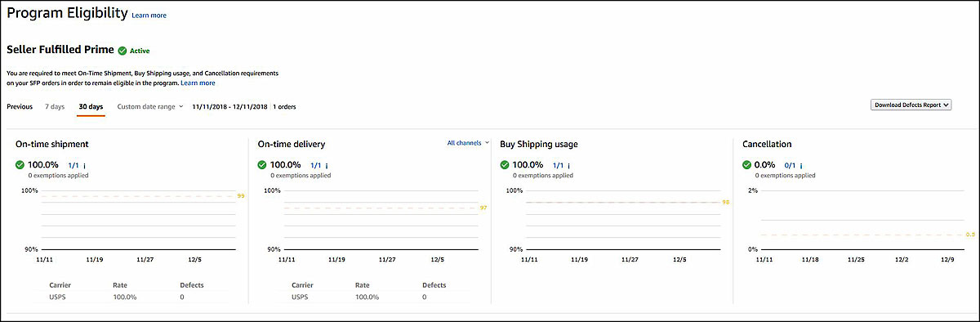Image resolution: width=980 pixels, height=322 pixels.
Task: Select the 30 days tab
Action: [91, 106]
